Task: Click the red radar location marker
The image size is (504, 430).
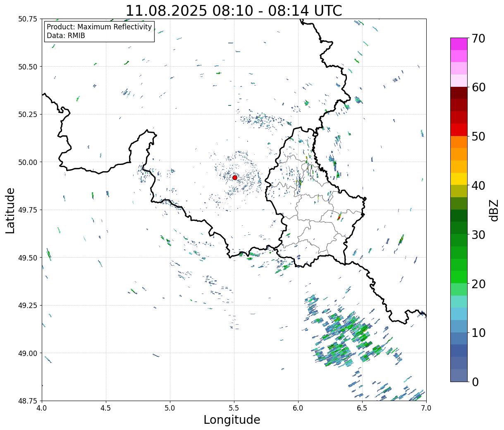Action: click(x=235, y=177)
